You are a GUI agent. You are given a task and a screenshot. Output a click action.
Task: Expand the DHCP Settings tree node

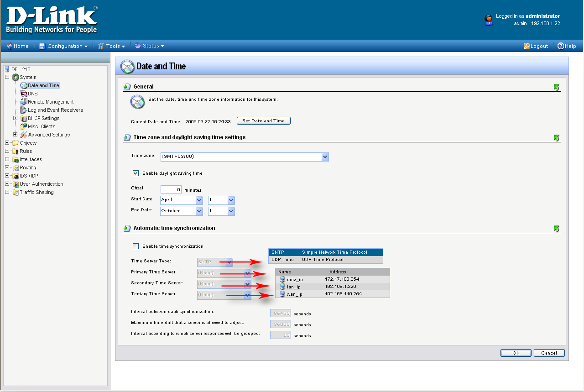pyautogui.click(x=16, y=118)
